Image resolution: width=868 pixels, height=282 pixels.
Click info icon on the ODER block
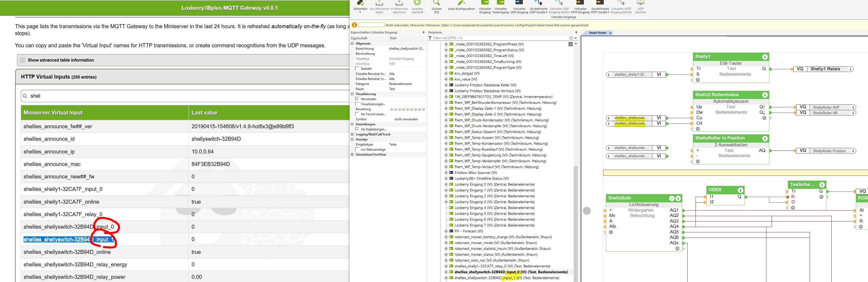click(740, 190)
